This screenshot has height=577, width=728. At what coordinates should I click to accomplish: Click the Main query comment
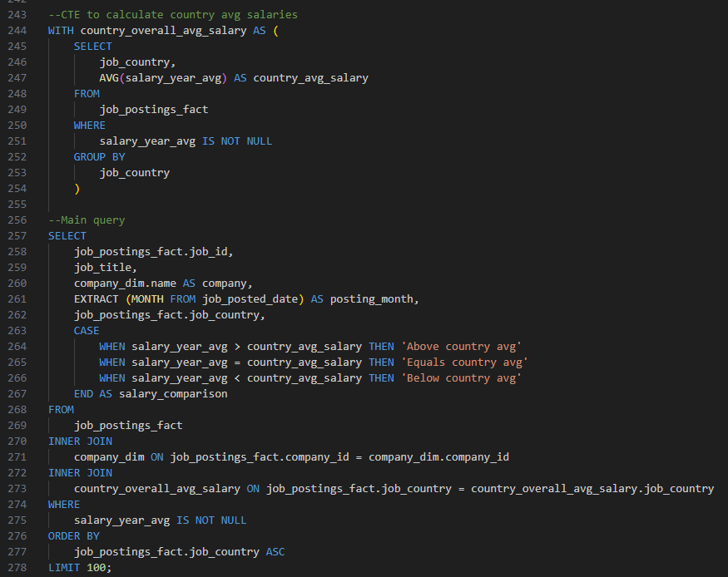[87, 220]
